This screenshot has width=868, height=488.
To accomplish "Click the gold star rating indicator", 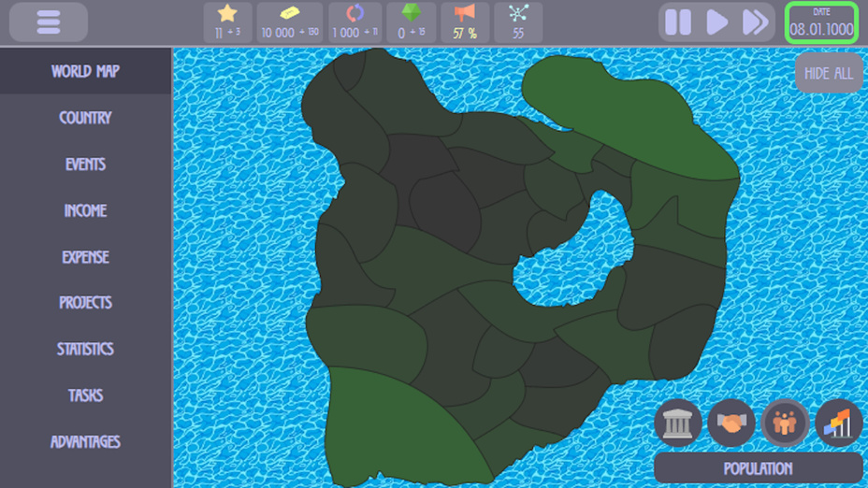I will pos(227,15).
